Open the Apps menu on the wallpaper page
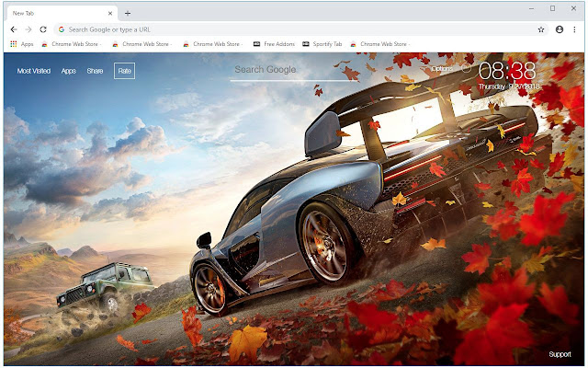Image resolution: width=588 pixels, height=368 pixels. point(69,71)
